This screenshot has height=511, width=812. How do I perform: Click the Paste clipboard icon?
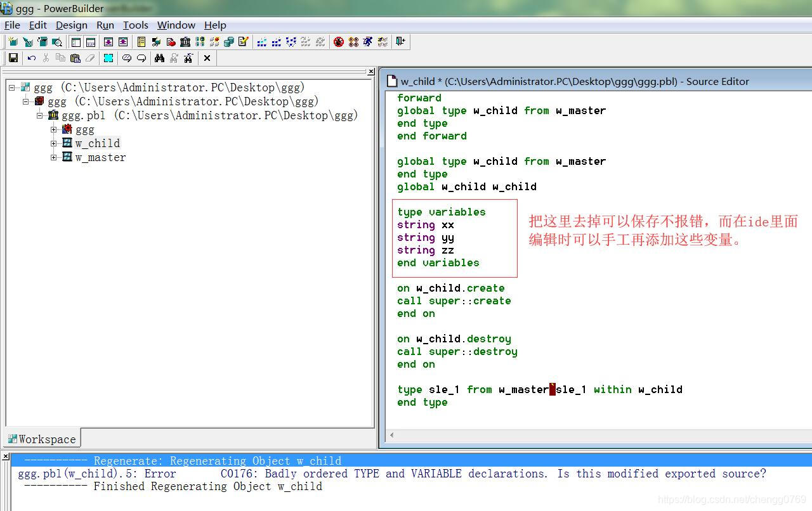pyautogui.click(x=75, y=58)
